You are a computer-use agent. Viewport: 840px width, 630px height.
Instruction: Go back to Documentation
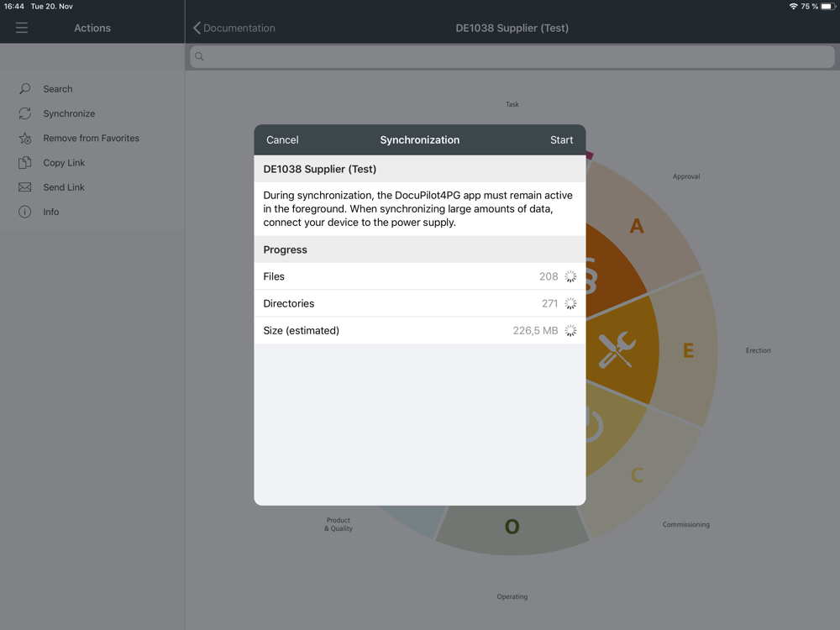pyautogui.click(x=234, y=28)
